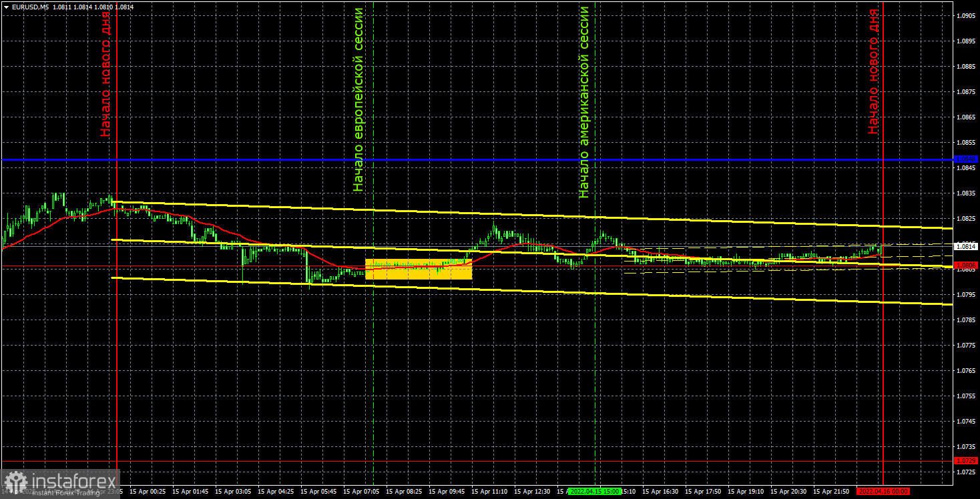
Task: Select the green 'Начало европейской сессии' label
Action: (359, 100)
